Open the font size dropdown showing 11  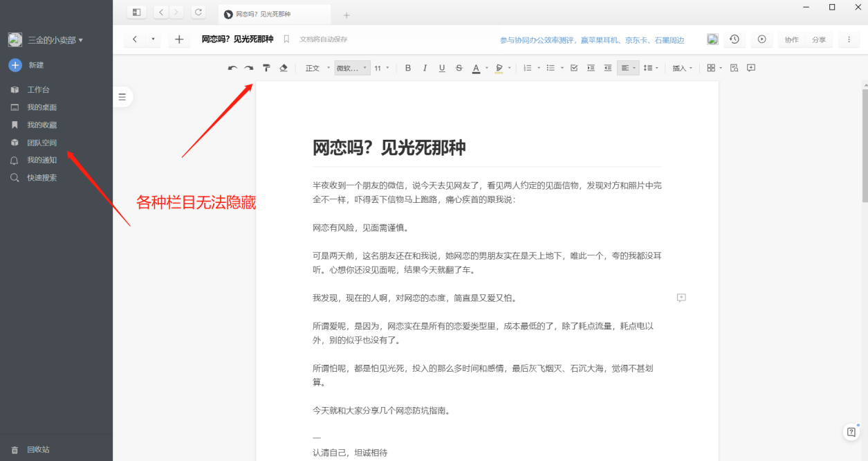coord(381,67)
